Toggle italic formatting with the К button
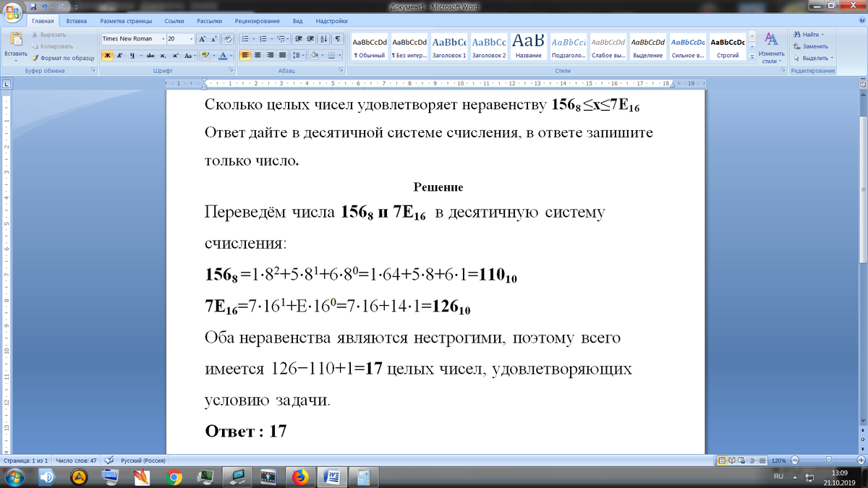 point(119,56)
